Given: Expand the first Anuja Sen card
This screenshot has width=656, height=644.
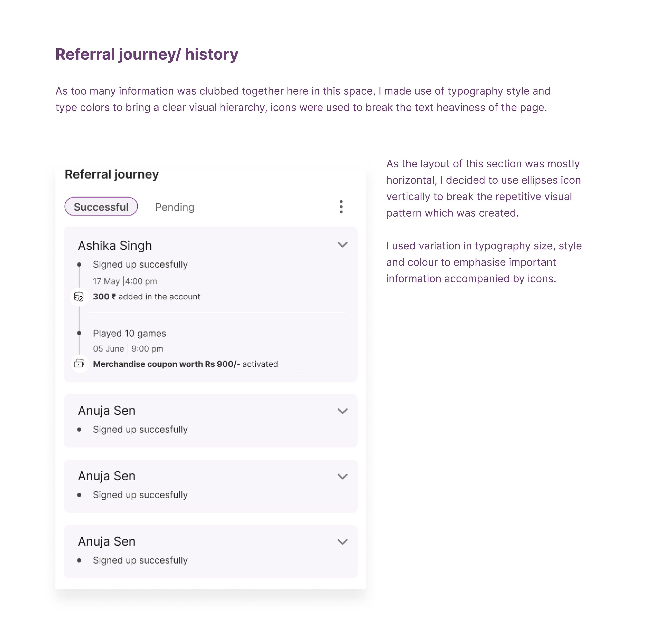Looking at the screenshot, I should 342,411.
